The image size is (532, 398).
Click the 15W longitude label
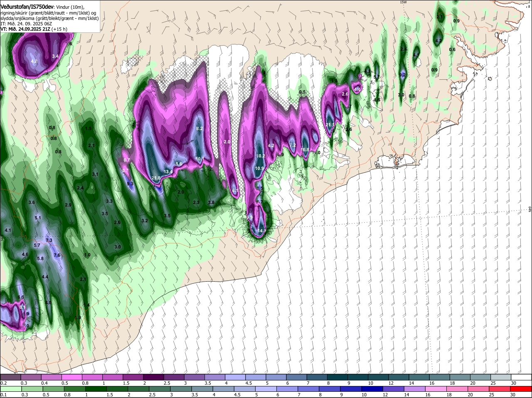[x=402, y=2]
